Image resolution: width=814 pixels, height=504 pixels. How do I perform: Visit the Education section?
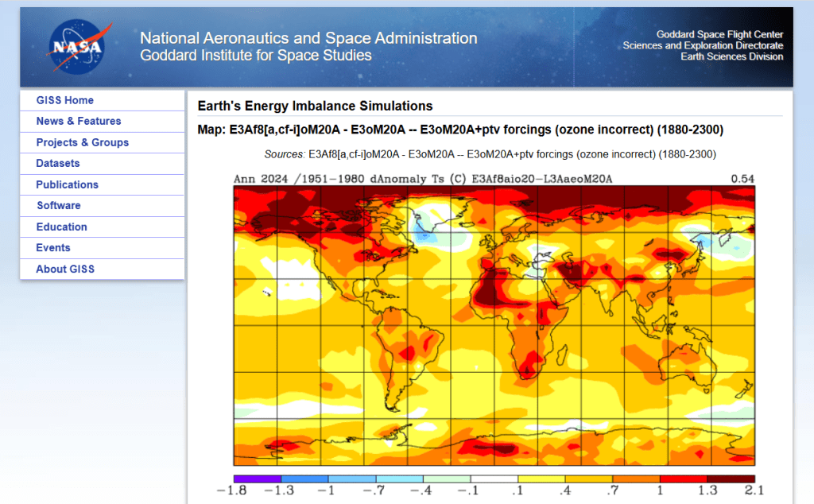61,227
